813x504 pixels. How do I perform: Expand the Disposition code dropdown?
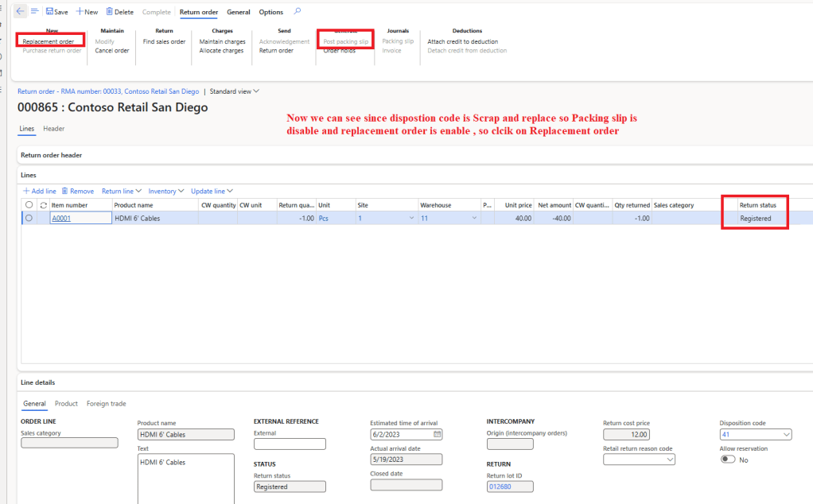[787, 435]
